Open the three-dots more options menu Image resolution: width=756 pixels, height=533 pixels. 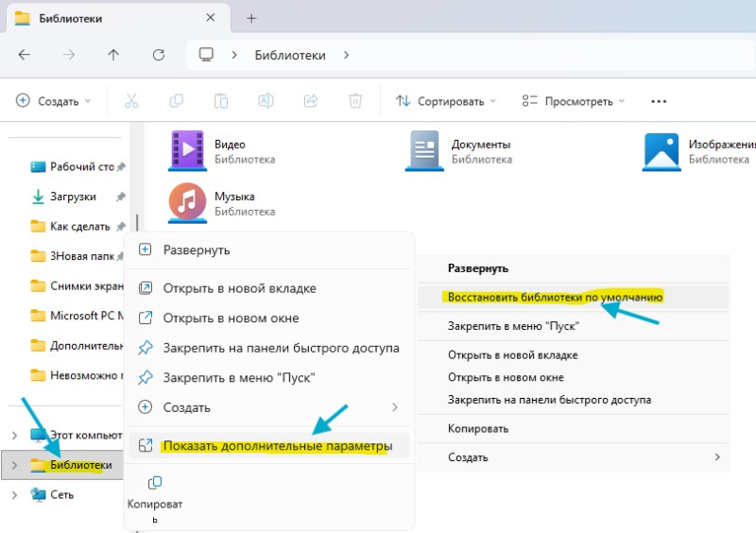tap(659, 101)
